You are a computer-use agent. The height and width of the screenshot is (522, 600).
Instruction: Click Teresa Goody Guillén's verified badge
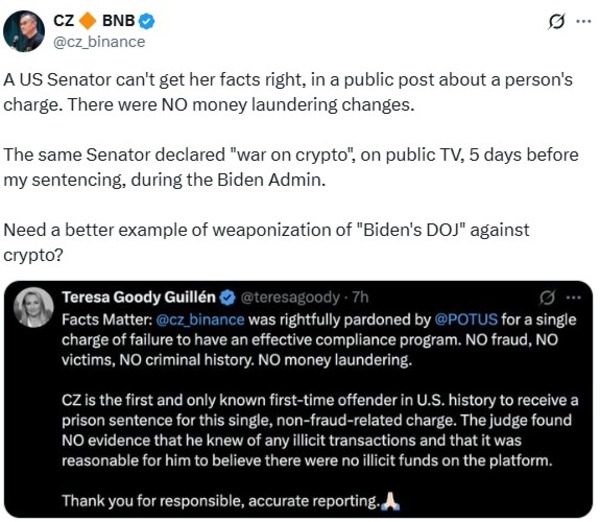[x=227, y=297]
